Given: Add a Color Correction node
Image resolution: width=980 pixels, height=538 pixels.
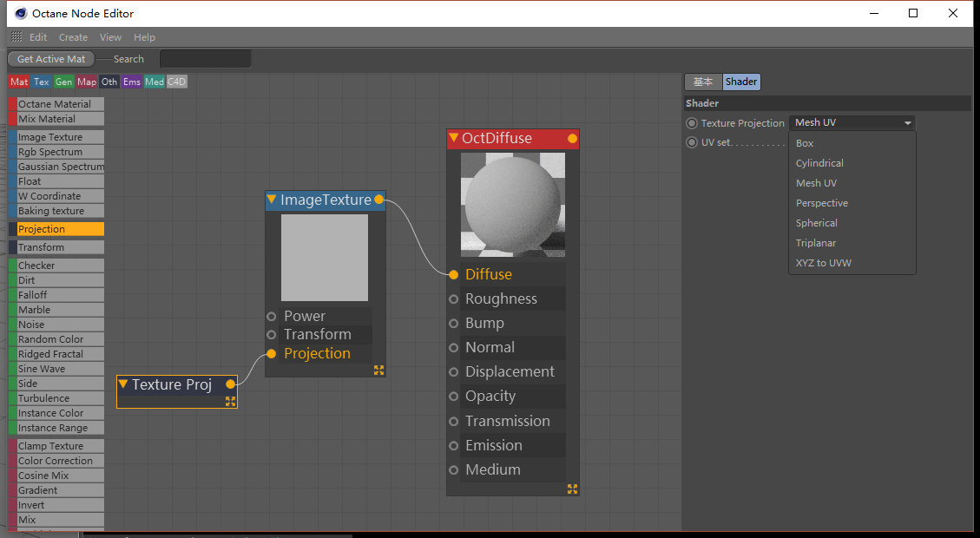Looking at the screenshot, I should click(x=56, y=461).
